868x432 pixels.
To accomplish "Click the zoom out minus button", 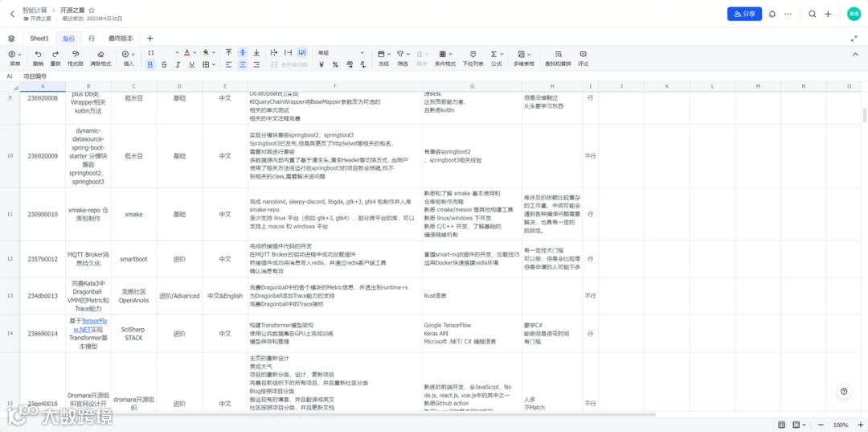I will pyautogui.click(x=821, y=425).
